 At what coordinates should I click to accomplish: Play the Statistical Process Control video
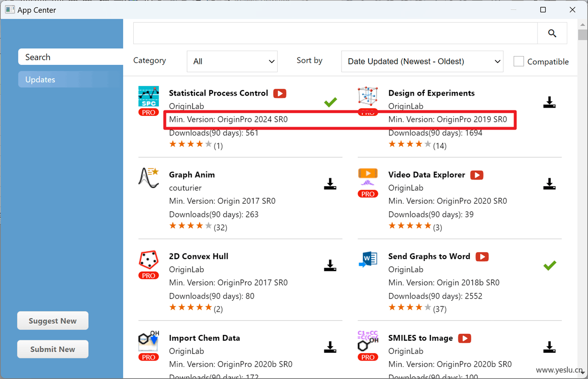pos(280,93)
